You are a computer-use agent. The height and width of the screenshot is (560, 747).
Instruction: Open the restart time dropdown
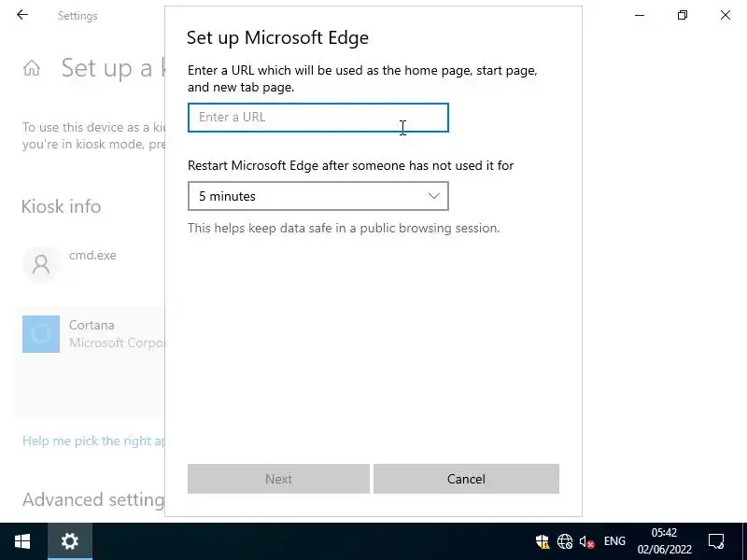click(317, 196)
